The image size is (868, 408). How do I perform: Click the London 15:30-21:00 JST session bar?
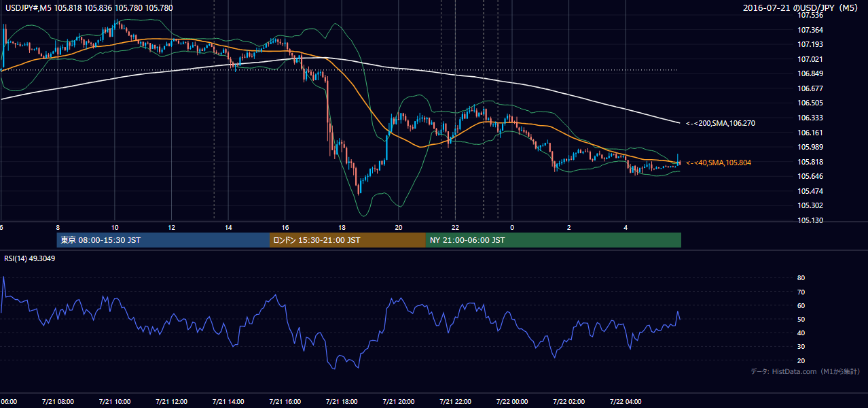[x=348, y=240]
